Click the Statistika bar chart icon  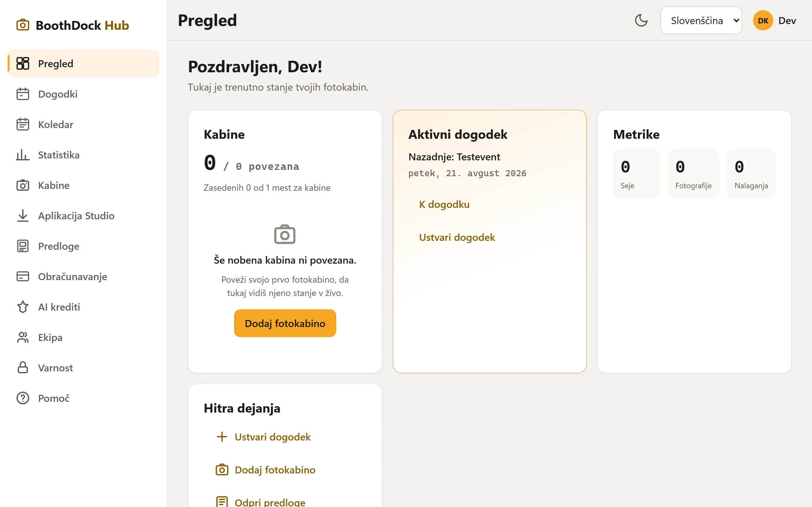click(x=23, y=155)
